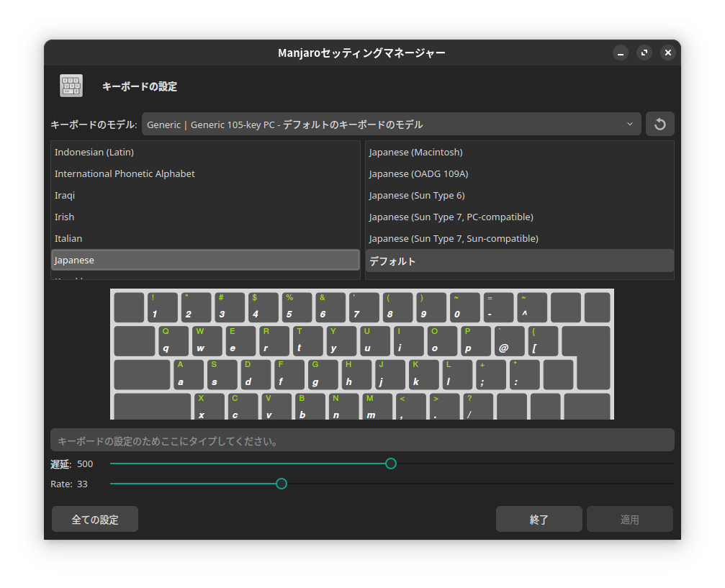Click the T key in keyboard preview

(x=308, y=341)
